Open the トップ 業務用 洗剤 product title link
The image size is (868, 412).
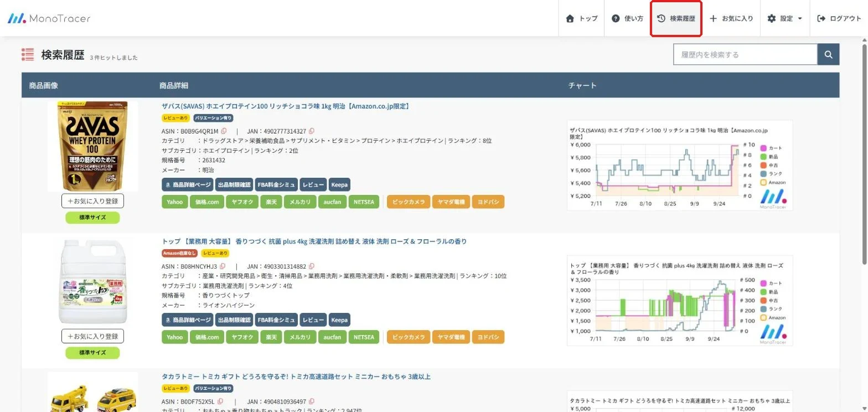pos(314,241)
